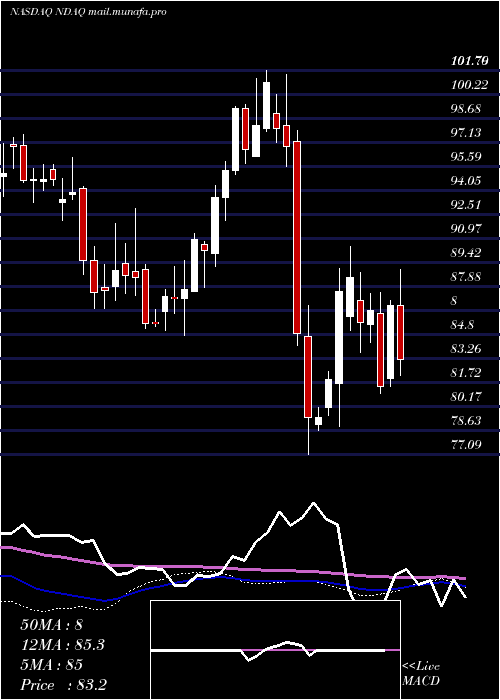
Task: Click the "50MA : 8" indicator readout
Action: 51,625
